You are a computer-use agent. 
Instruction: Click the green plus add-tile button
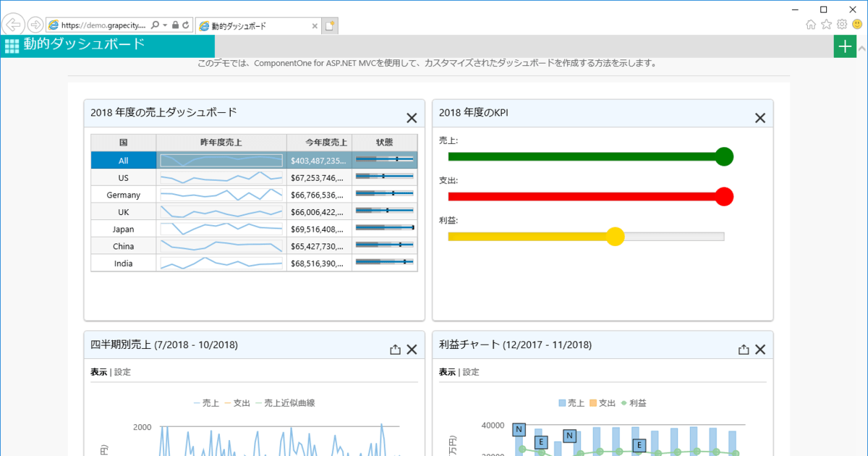click(x=845, y=46)
